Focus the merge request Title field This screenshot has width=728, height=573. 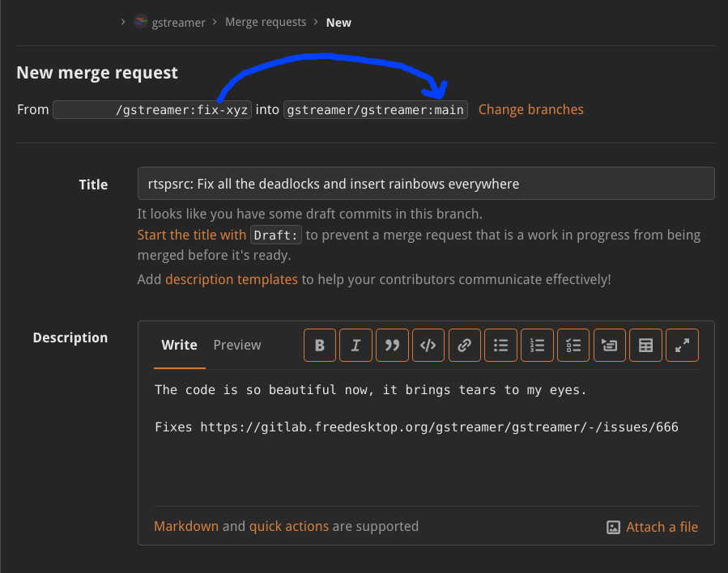[426, 184]
